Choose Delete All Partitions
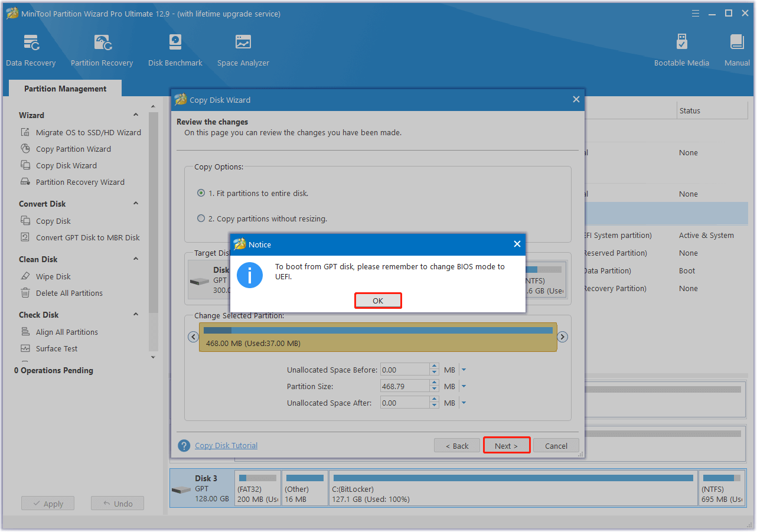The image size is (757, 532). click(x=61, y=293)
